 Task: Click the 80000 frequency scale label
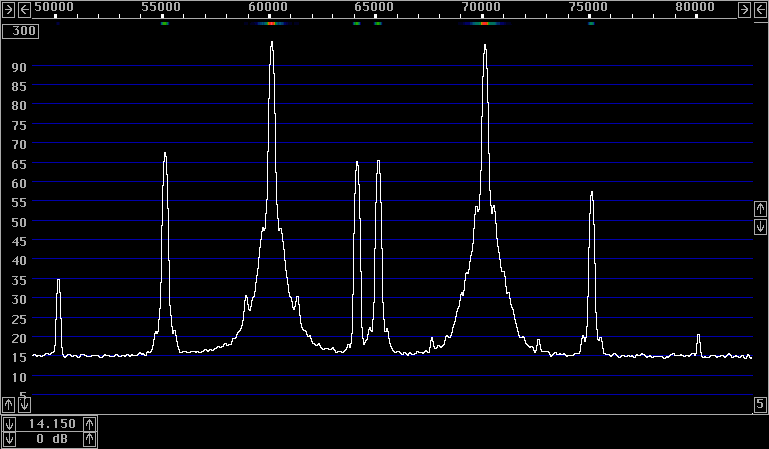(695, 7)
